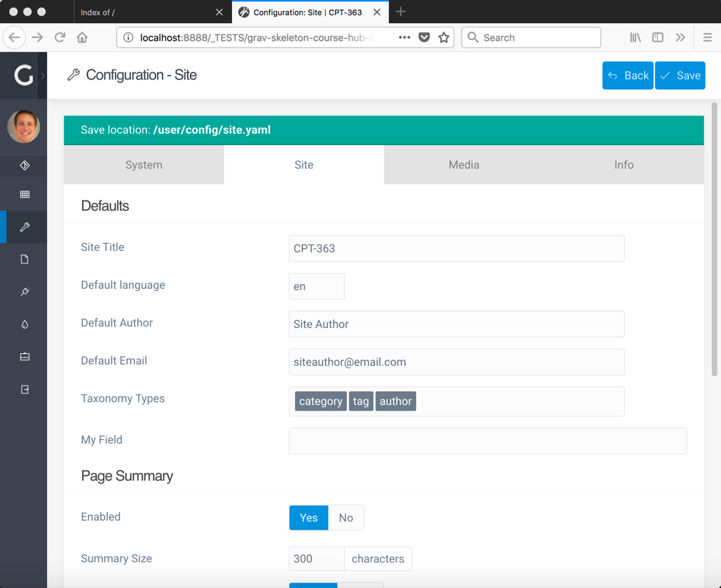
Task: Go back with browser back arrow
Action: 14,37
